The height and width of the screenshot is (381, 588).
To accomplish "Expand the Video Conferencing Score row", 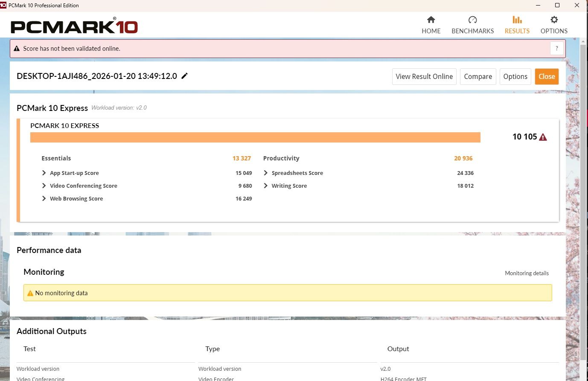I will click(x=44, y=186).
